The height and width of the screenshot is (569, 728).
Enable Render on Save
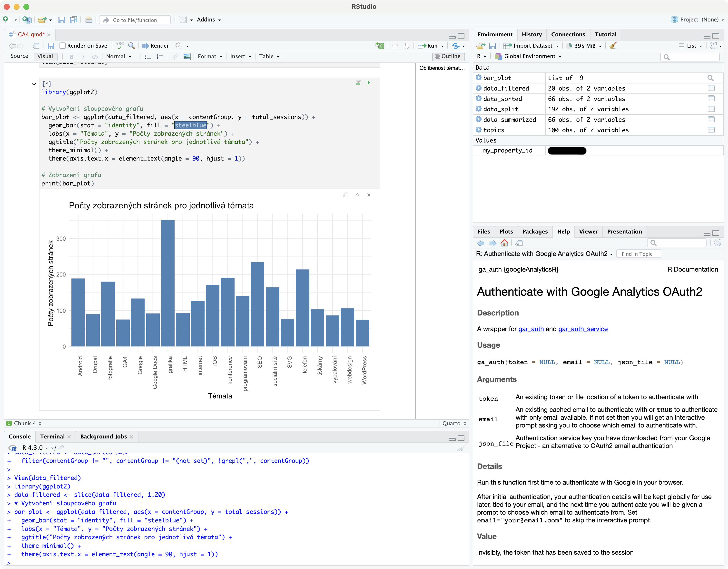tap(63, 46)
